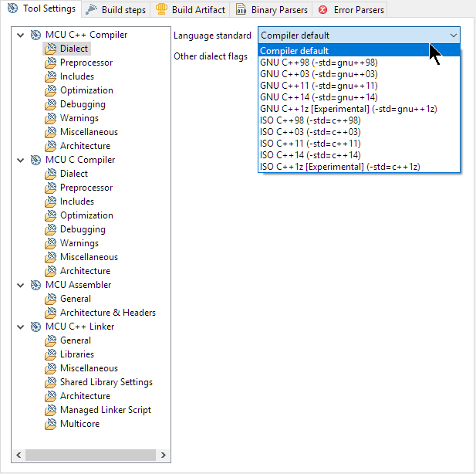
Task: Collapse the MCU Assembler tree node
Action: 20,285
